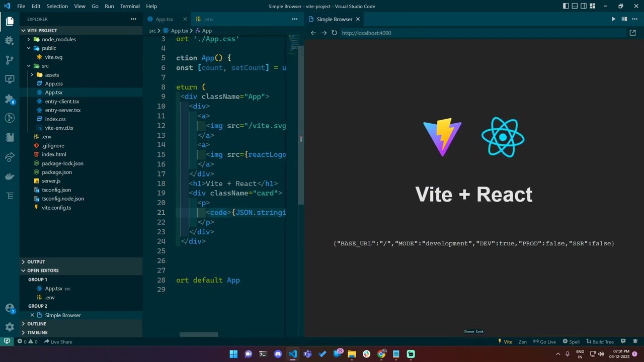Screen dimensions: 644x362
Task: Click Go Live in status bar
Action: 544,342
